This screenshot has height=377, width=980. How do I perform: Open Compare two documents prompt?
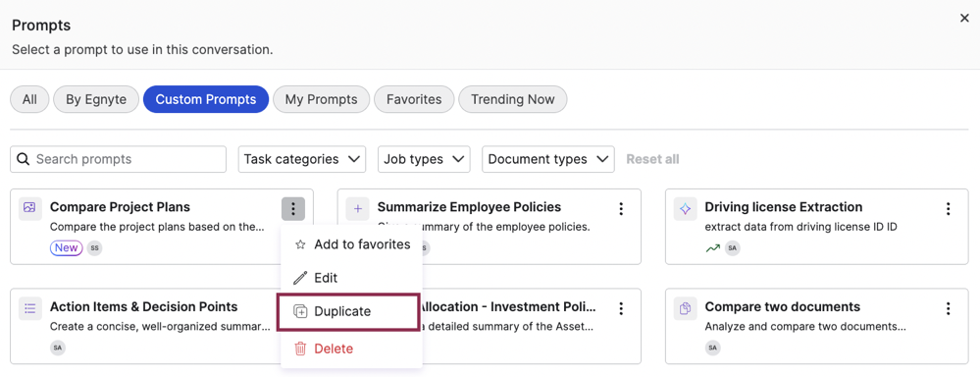pyautogui.click(x=783, y=307)
